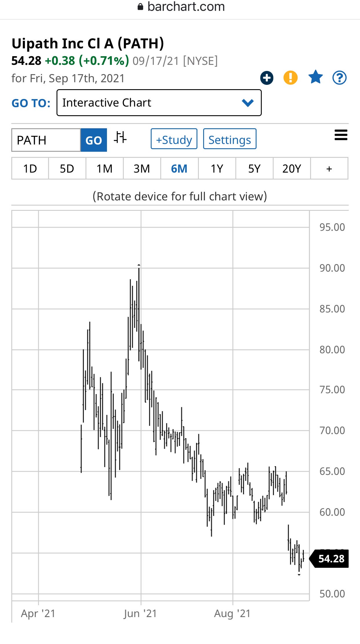Image resolution: width=360 pixels, height=644 pixels.
Task: Tap the +0.38 (+0.71%) change text
Action: click(x=87, y=61)
